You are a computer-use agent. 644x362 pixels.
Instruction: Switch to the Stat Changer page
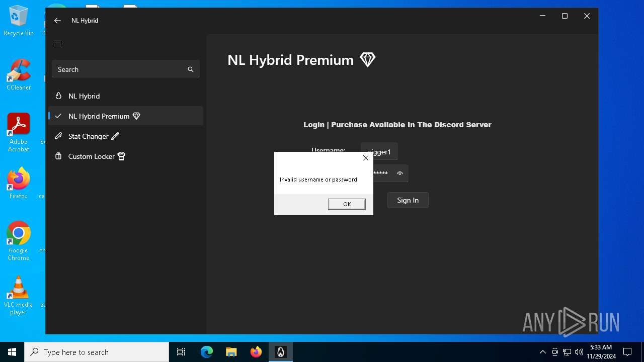pyautogui.click(x=126, y=136)
